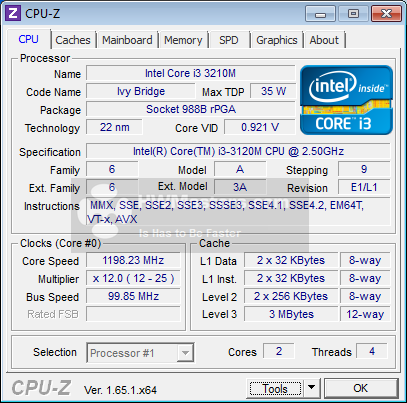Switch to the Caches tab
Image resolution: width=407 pixels, height=403 pixels.
[73, 40]
